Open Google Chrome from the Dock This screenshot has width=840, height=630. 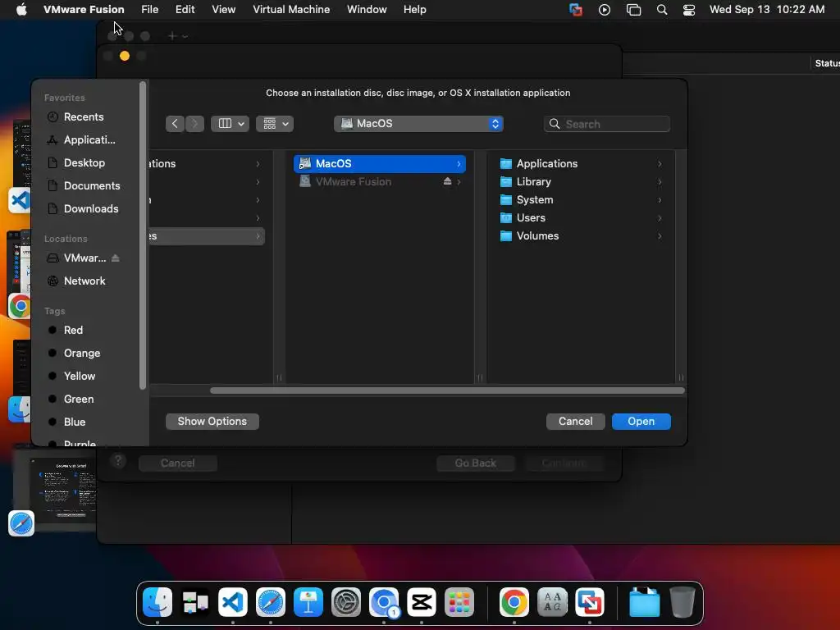[514, 603]
